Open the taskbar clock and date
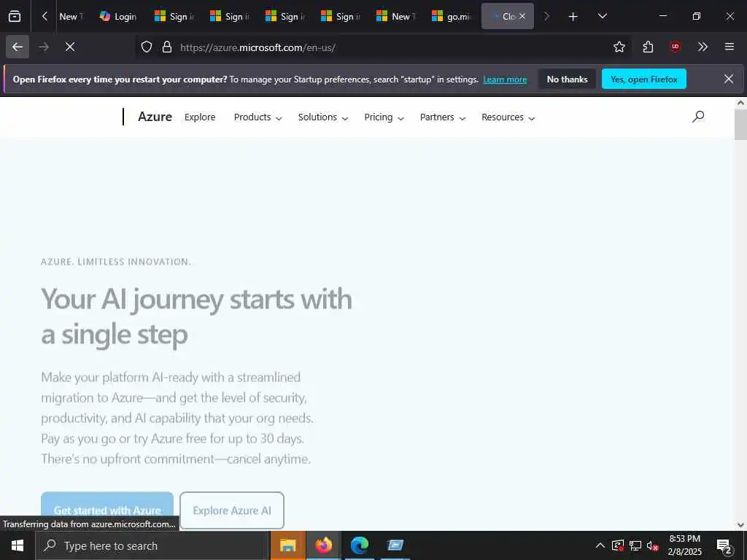 684,545
